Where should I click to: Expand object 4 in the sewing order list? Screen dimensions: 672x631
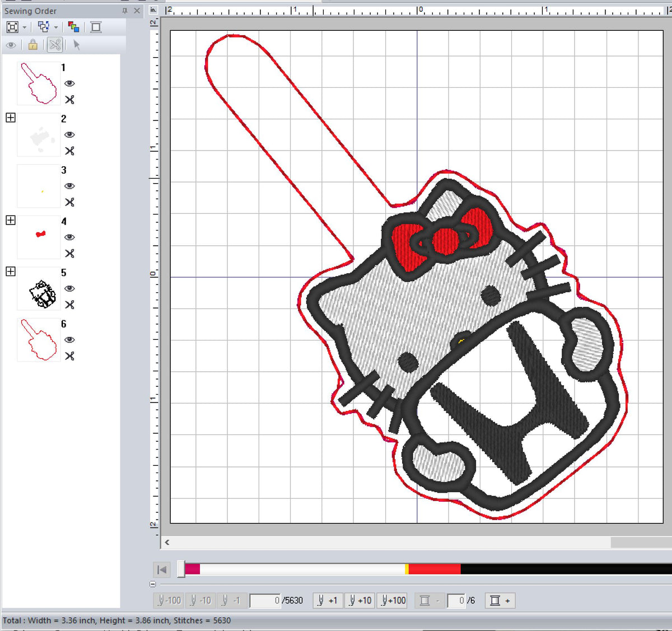10,220
